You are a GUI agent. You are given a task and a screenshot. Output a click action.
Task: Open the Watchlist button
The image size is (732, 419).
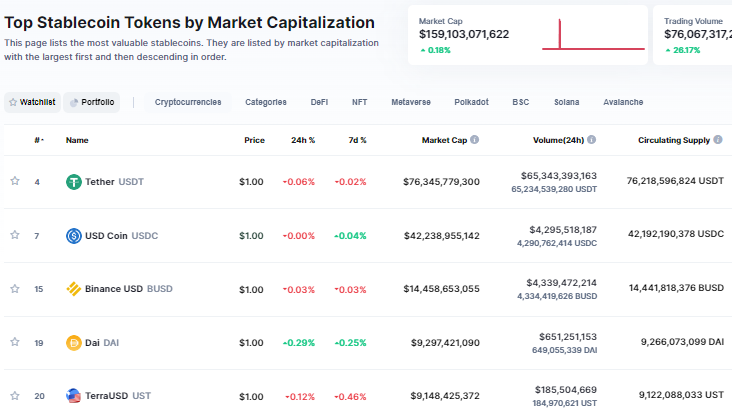point(32,102)
